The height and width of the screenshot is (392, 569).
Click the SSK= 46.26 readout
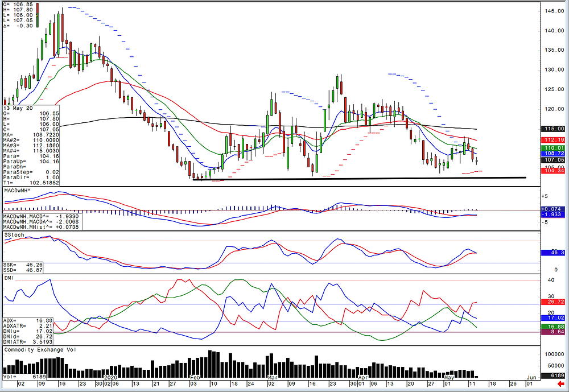tap(23, 265)
